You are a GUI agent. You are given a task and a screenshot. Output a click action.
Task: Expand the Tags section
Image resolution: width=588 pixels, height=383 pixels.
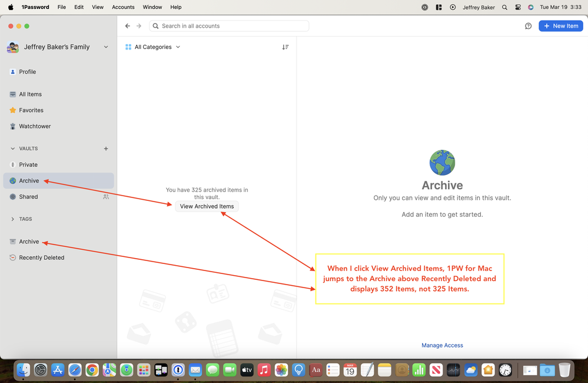[x=13, y=219]
